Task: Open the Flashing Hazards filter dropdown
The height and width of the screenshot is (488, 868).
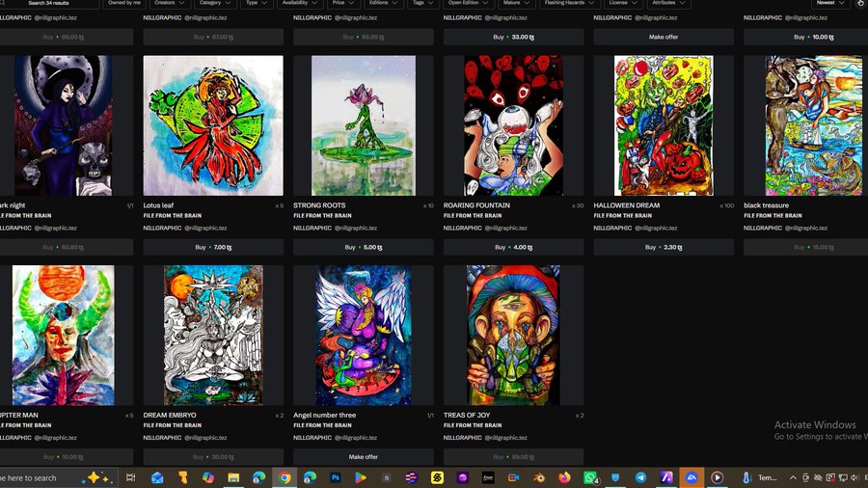Action: click(x=569, y=3)
